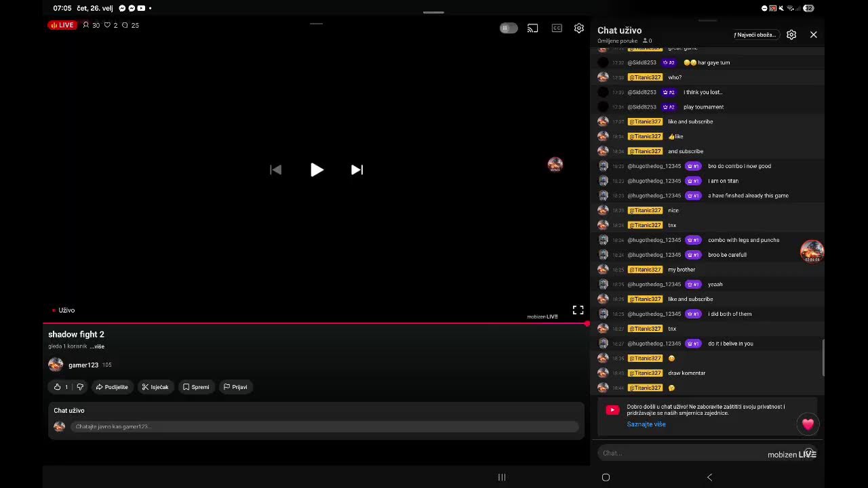
Task: Open video player settings gear
Action: click(x=579, y=28)
